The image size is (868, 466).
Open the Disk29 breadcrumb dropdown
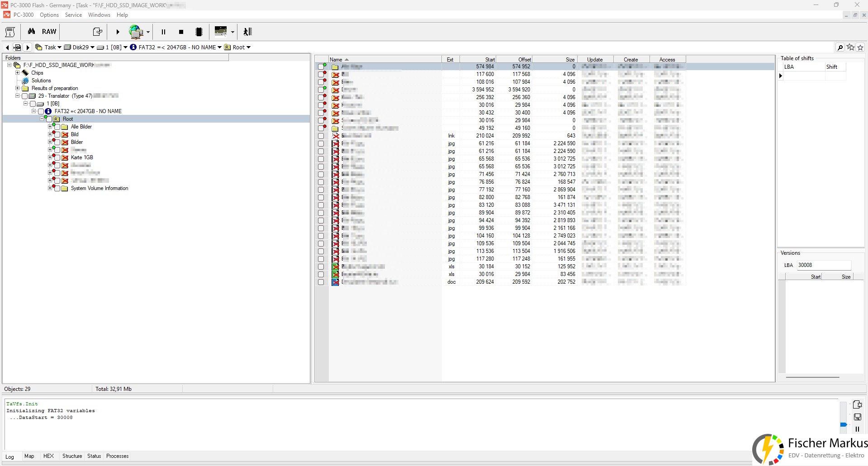92,48
